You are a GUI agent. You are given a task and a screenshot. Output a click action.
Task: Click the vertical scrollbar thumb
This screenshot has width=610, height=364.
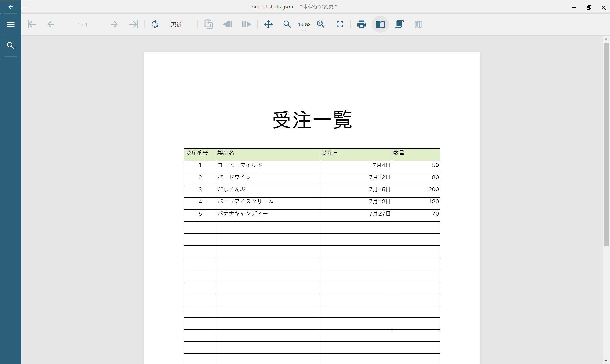(606, 144)
